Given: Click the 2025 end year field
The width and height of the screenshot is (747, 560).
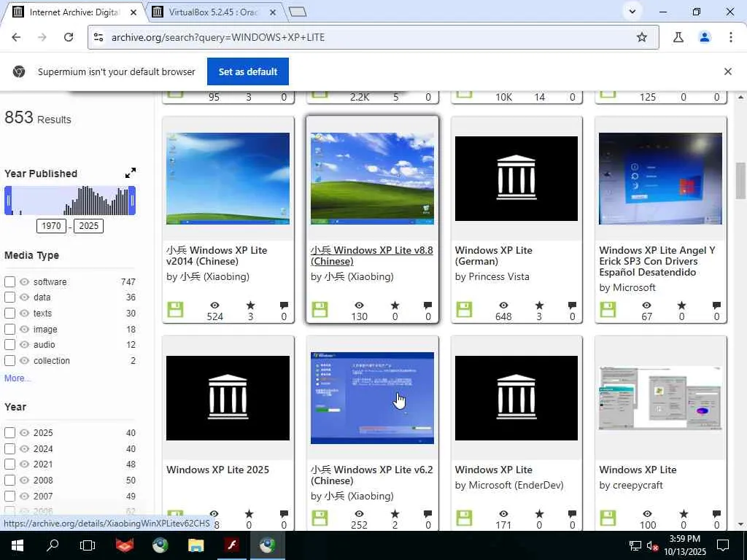Looking at the screenshot, I should [x=88, y=226].
